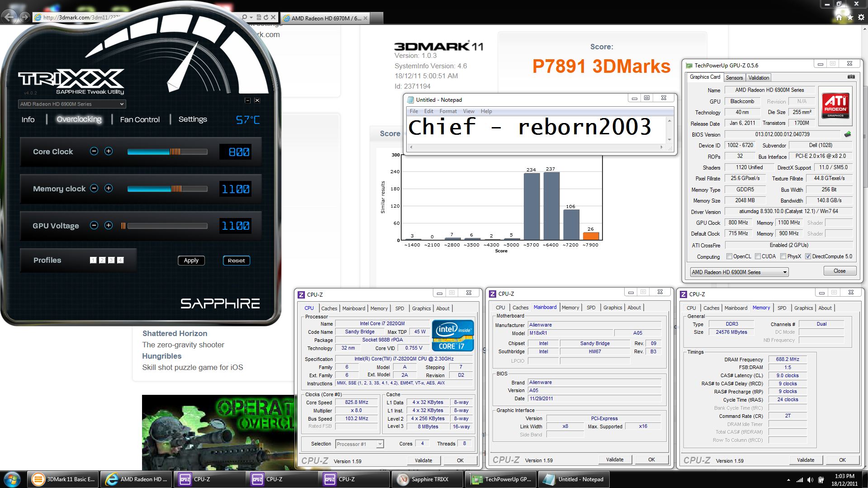
Task: Open the browser settings gear icon
Action: click(x=861, y=17)
